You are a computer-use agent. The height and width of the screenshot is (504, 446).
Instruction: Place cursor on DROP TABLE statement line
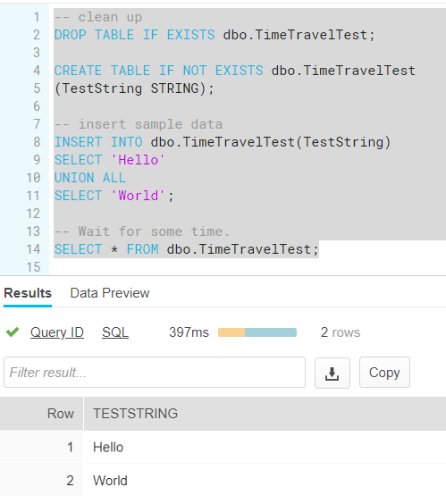pyautogui.click(x=215, y=35)
